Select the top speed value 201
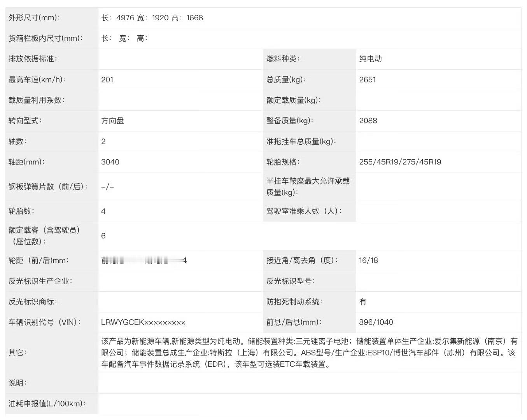The width and height of the screenshot is (527, 420). pyautogui.click(x=107, y=80)
